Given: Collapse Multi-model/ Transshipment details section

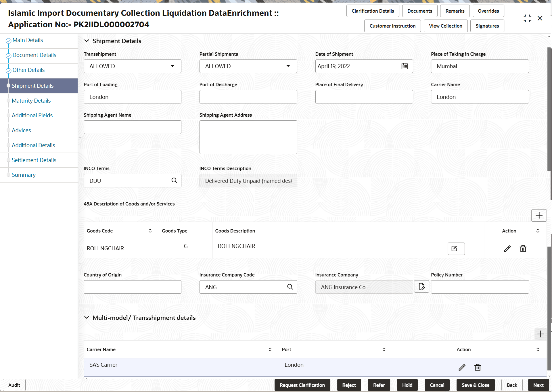Looking at the screenshot, I should pos(87,318).
